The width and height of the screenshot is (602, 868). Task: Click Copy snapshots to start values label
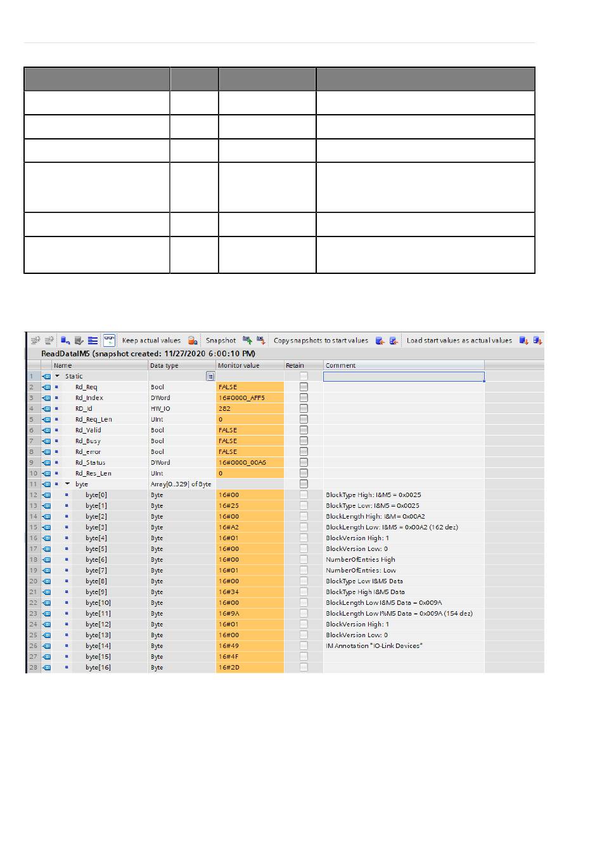pos(321,340)
